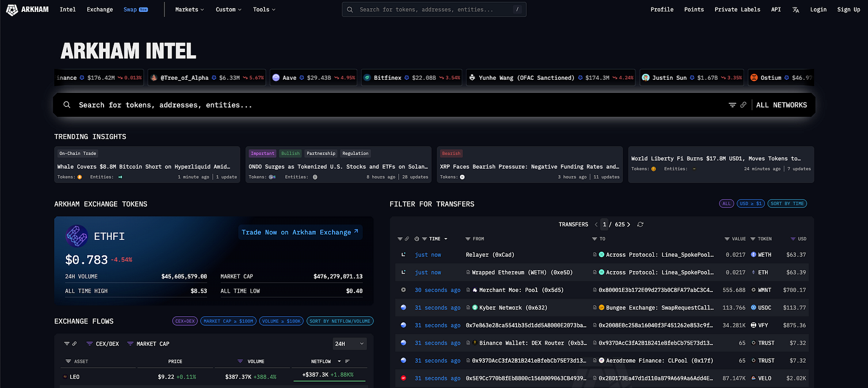The height and width of the screenshot is (388, 868).
Task: Open the VALUE column filter icon
Action: [x=727, y=239]
